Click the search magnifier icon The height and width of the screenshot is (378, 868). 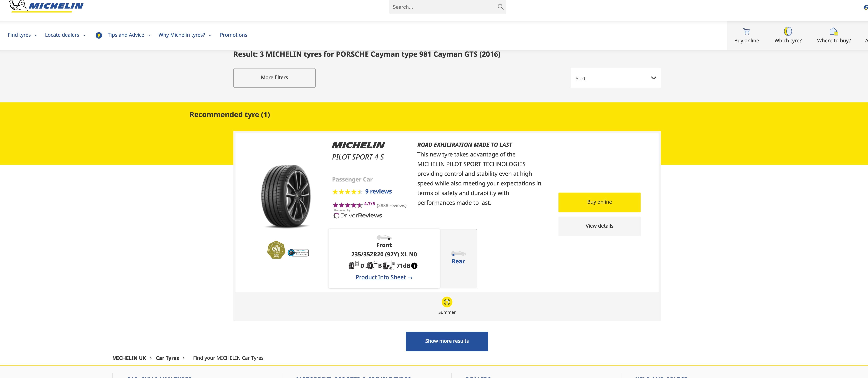click(x=500, y=7)
